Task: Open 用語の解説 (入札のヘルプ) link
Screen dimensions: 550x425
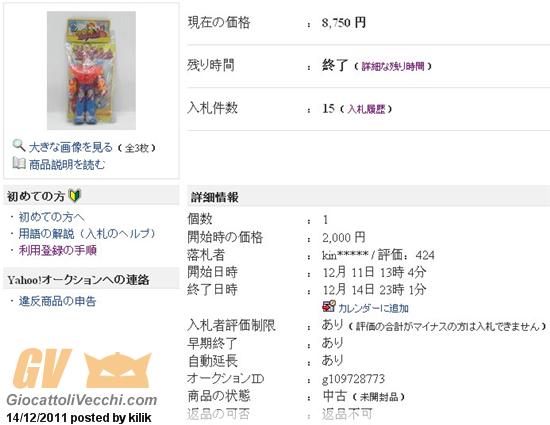Action: pyautogui.click(x=87, y=234)
